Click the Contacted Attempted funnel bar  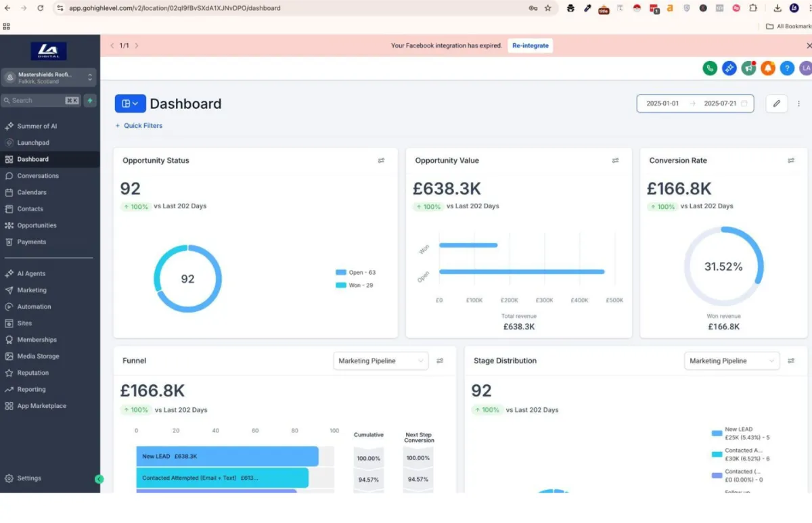coord(223,478)
